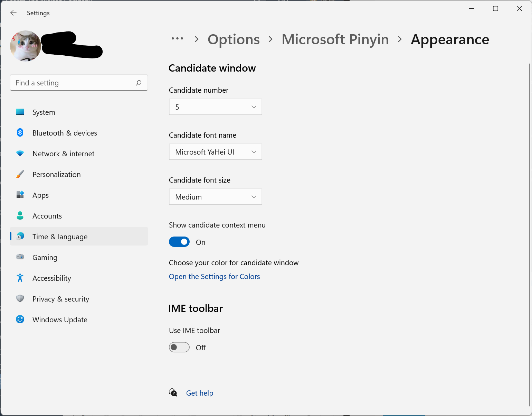Click the Gaming controller icon

point(20,257)
